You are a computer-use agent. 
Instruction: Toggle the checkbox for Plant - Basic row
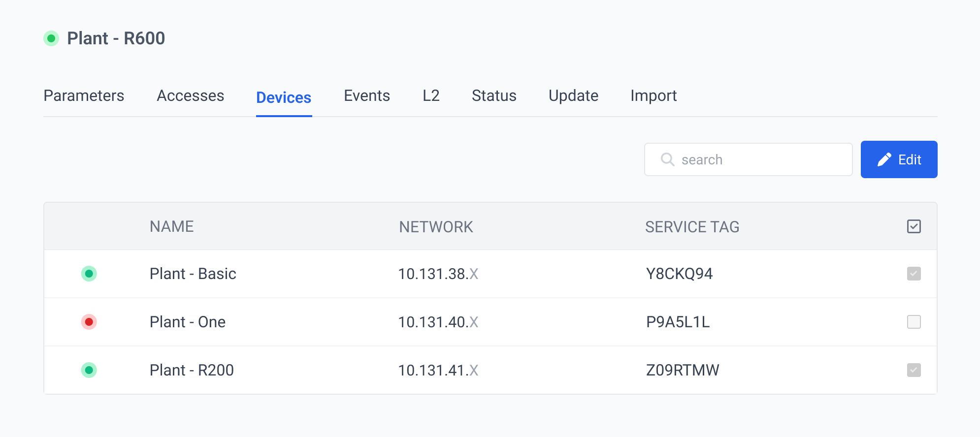[914, 274]
